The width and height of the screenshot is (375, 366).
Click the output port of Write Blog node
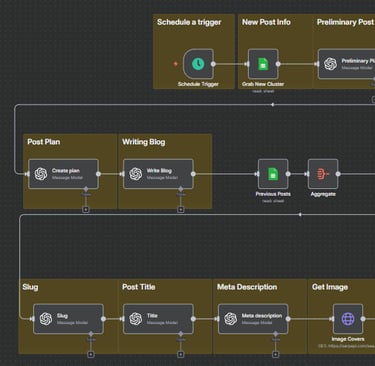[x=193, y=174]
